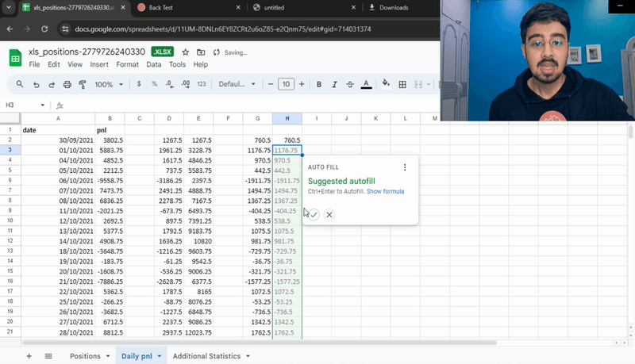This screenshot has width=635, height=364.
Task: Toggle bold formatting
Action: click(319, 84)
